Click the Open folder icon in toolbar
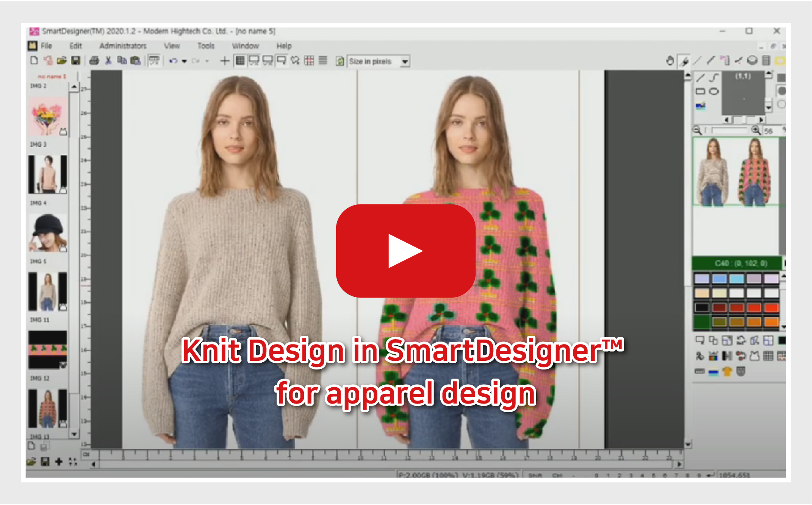This screenshot has width=812, height=505. click(x=62, y=61)
